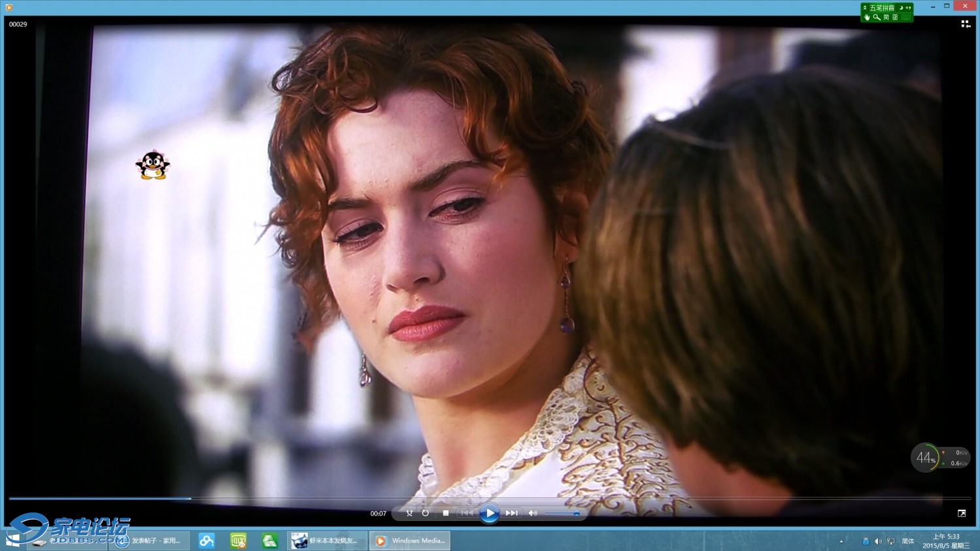The height and width of the screenshot is (551, 980).
Task: Open the input method magnifier search
Action: point(876,18)
